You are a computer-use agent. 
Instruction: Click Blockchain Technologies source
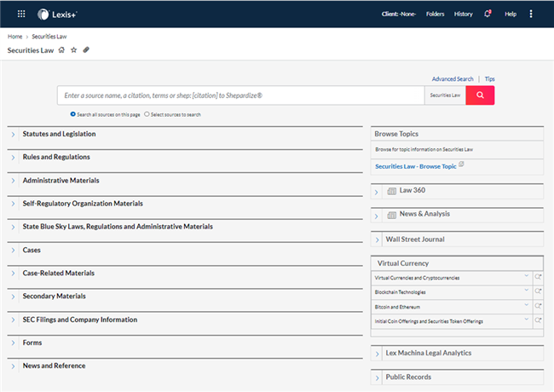[x=400, y=292]
